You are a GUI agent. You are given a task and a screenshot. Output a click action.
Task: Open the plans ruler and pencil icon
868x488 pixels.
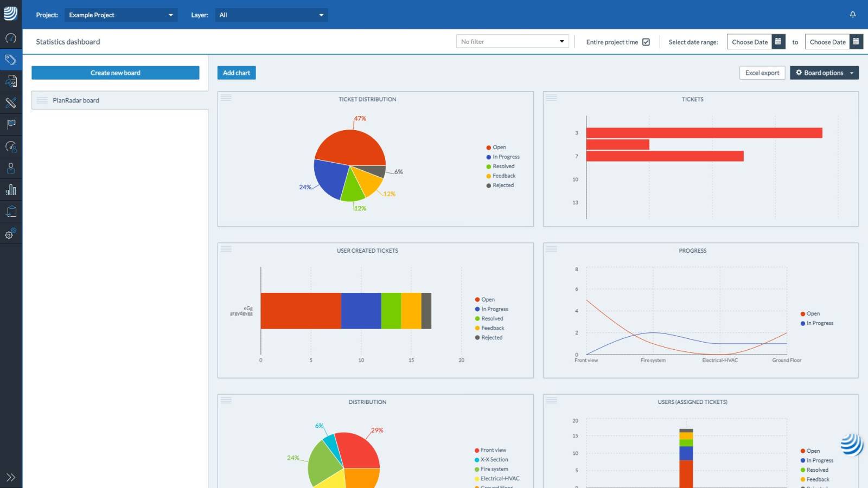11,102
